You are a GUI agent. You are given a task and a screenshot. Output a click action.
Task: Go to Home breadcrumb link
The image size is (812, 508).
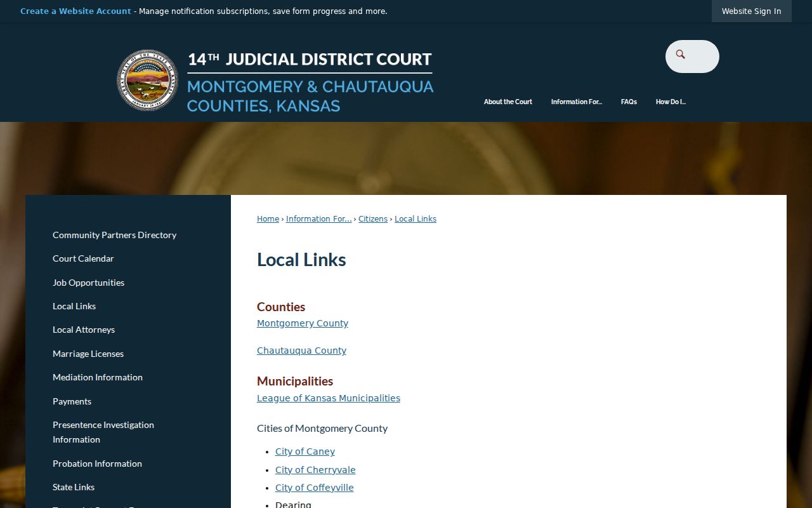click(268, 219)
